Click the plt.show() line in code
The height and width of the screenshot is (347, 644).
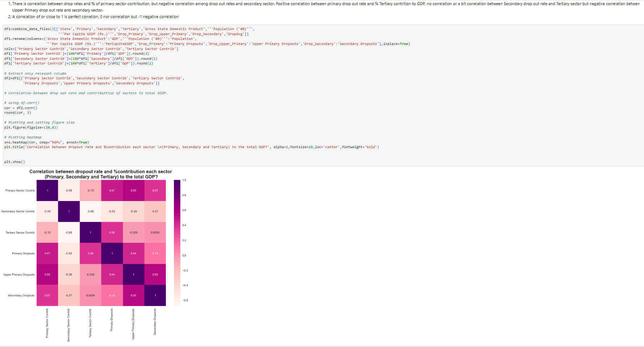coord(14,162)
